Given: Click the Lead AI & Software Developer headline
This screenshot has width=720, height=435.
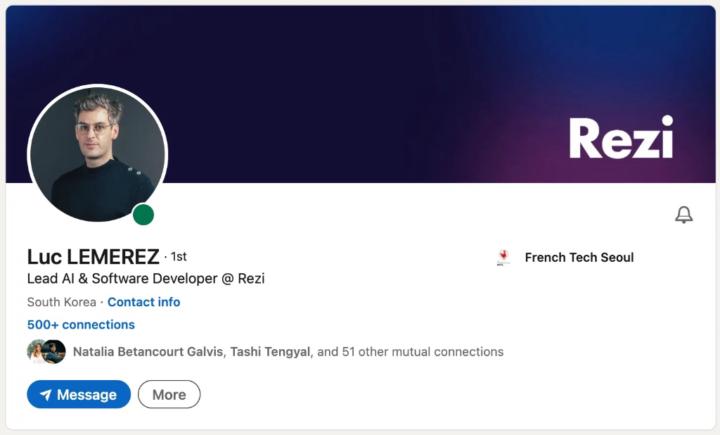Looking at the screenshot, I should click(146, 279).
